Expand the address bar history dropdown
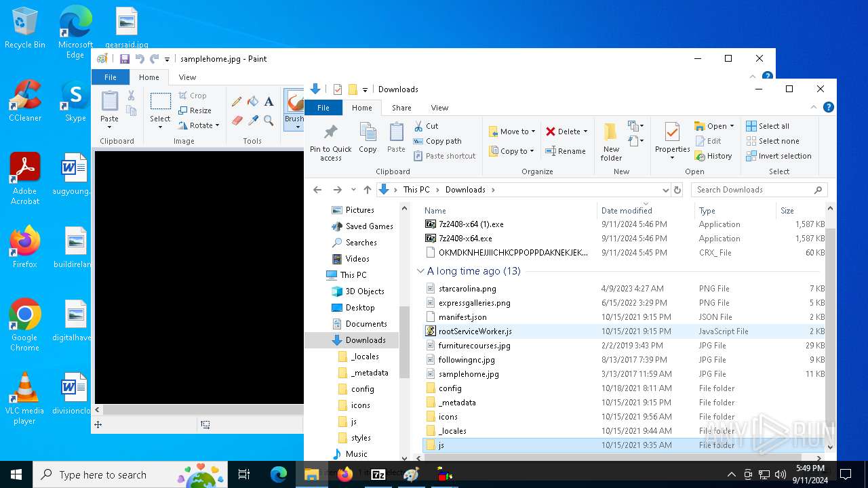868x488 pixels. [x=665, y=190]
